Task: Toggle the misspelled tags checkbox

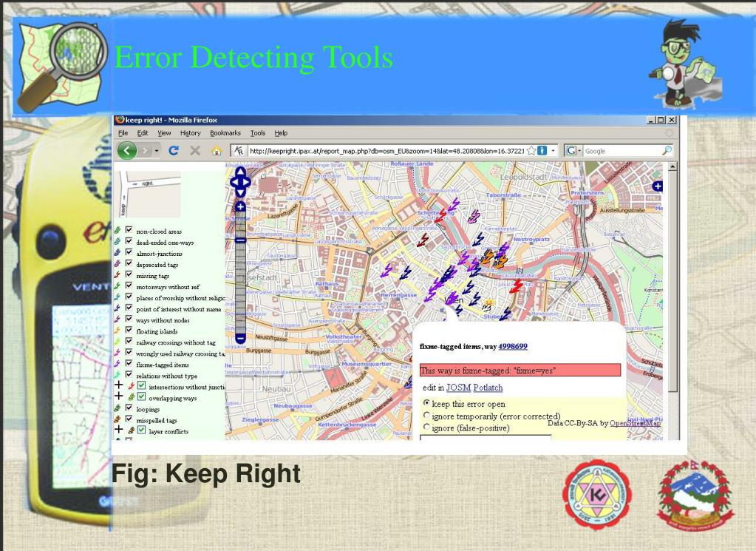Action: [x=129, y=419]
